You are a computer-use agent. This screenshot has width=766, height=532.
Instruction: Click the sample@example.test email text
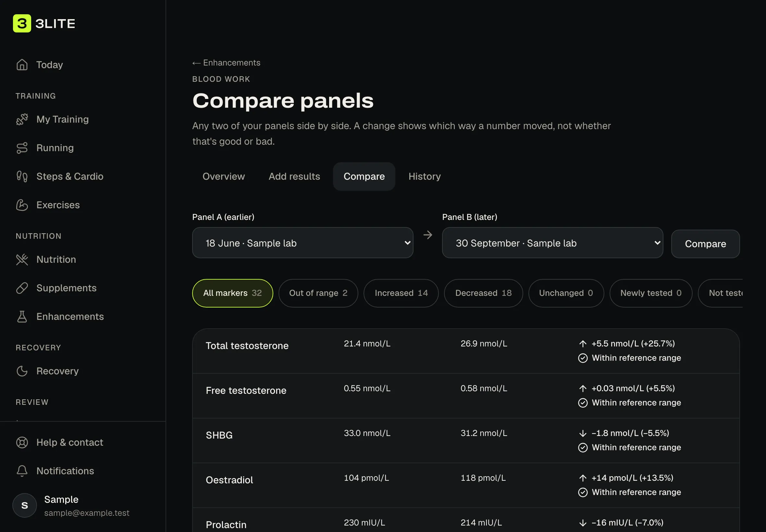87,513
